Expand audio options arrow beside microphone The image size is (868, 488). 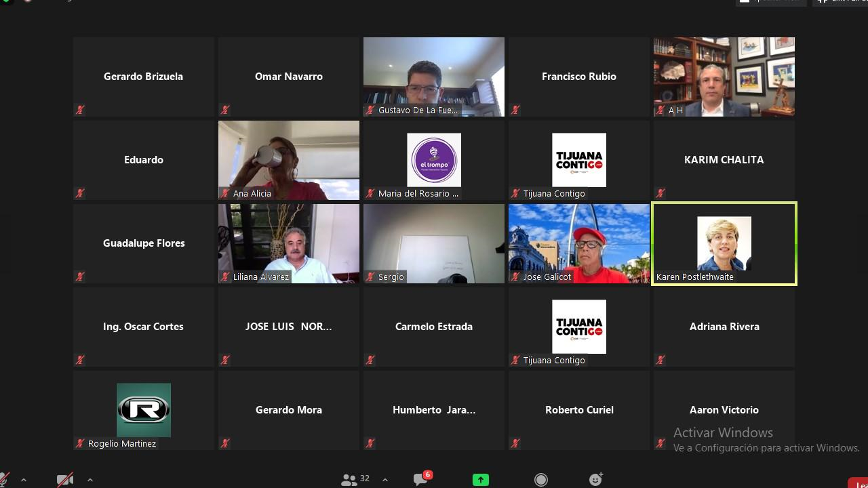[x=24, y=480]
